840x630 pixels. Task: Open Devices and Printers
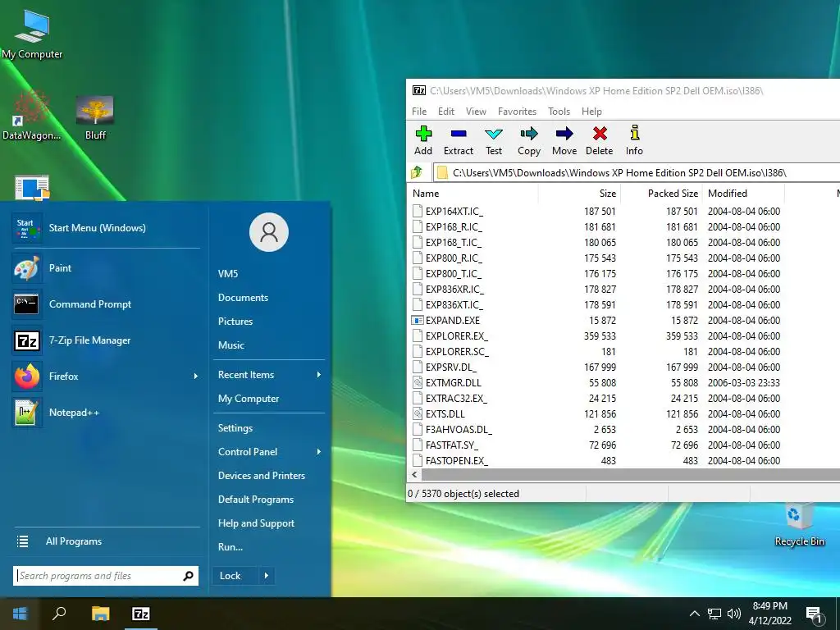pyautogui.click(x=262, y=476)
